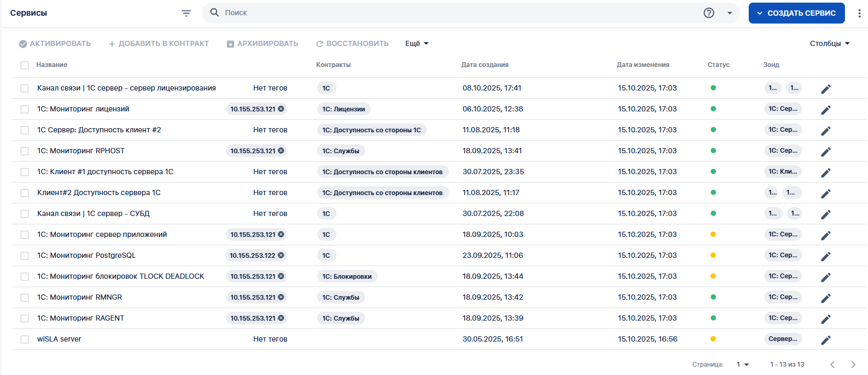Screen dimensions: 868x375
Task: Remove tag 10.155.253.121 from Мониторинг лицензий
Action: point(281,109)
